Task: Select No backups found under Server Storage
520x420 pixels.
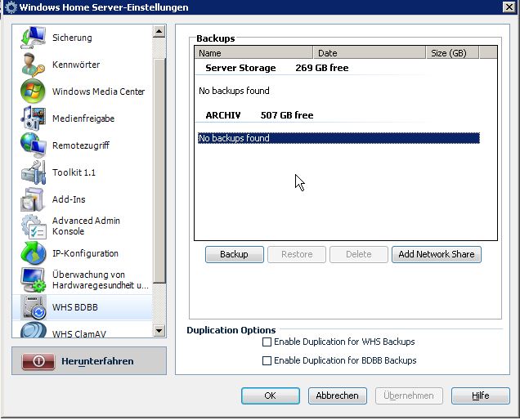Action: (x=234, y=91)
